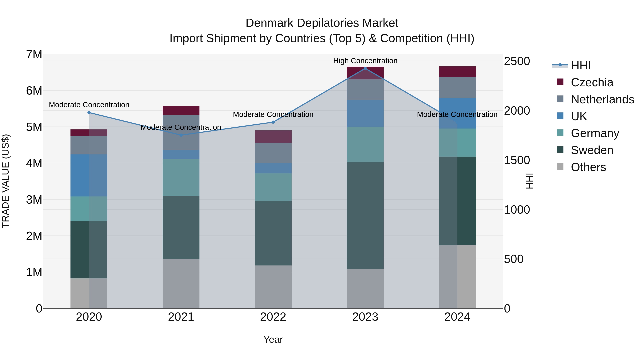Screen dimensions: 644x362
Task: Click the 1M left axis tick label
Action: tap(34, 272)
